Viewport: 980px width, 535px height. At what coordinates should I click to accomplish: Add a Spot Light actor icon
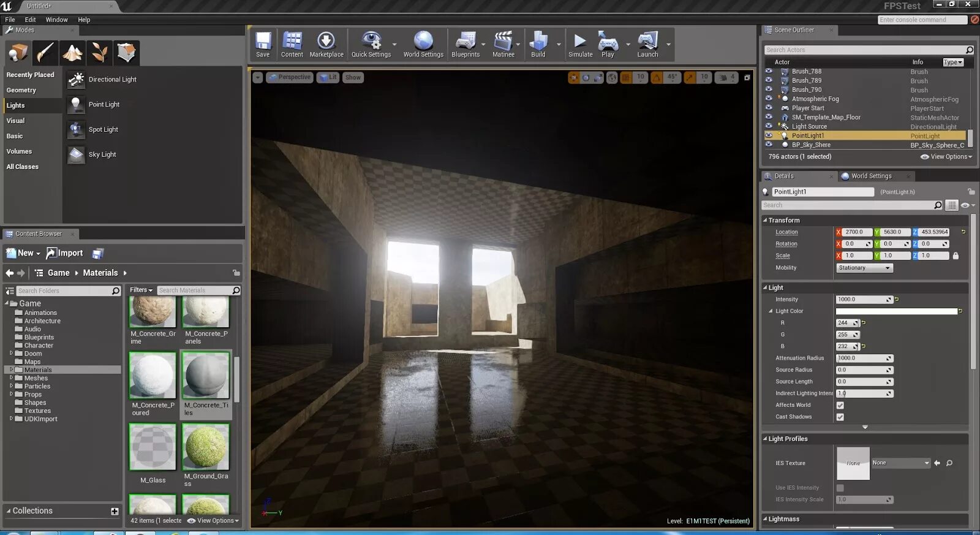[x=76, y=129]
